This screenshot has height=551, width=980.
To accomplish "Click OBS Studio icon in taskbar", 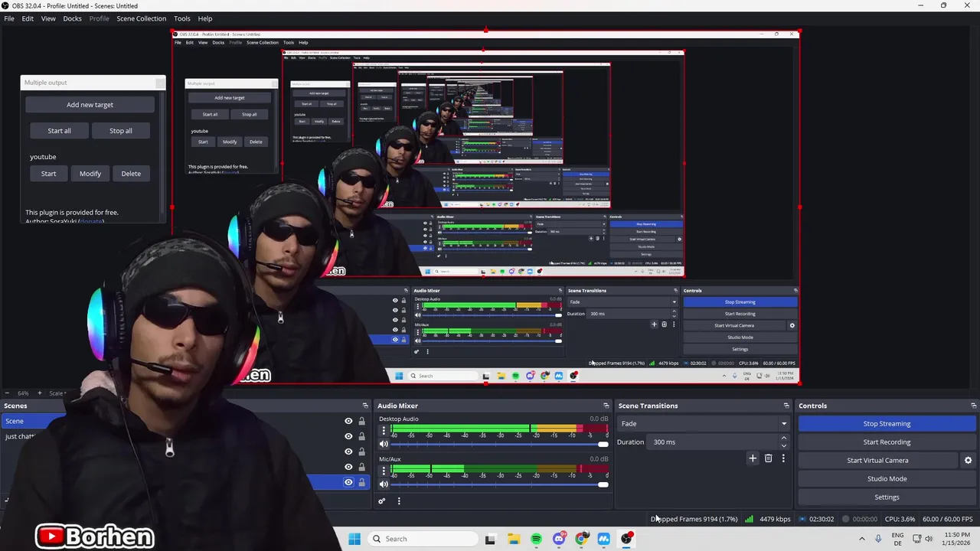I will [627, 539].
